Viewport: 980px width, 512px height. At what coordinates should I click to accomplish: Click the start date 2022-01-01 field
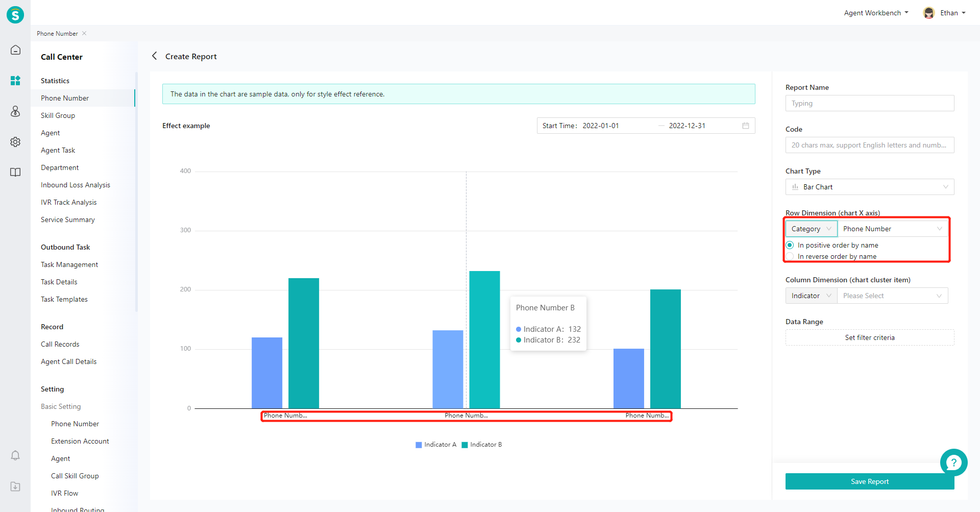600,126
